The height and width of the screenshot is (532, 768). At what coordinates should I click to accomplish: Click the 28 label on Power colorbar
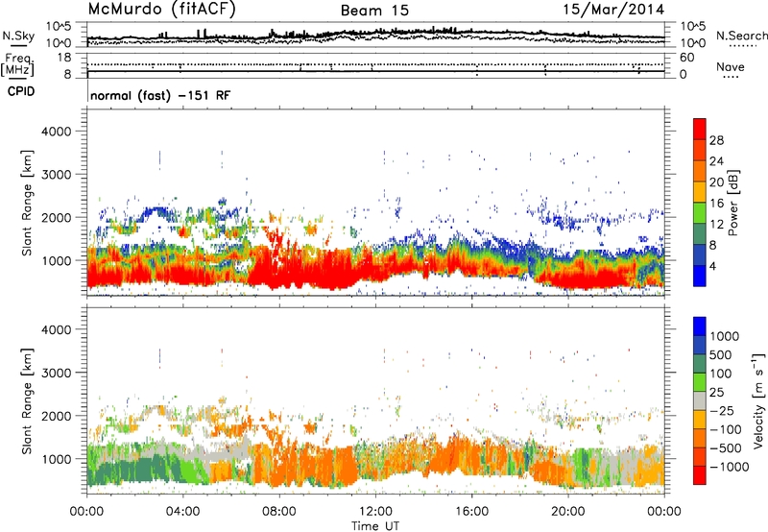pos(716,140)
